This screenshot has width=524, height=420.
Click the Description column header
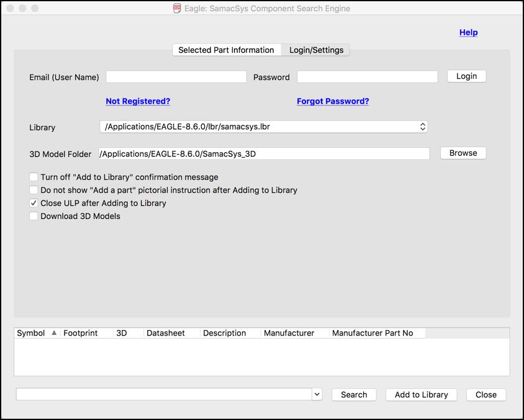[x=230, y=333]
